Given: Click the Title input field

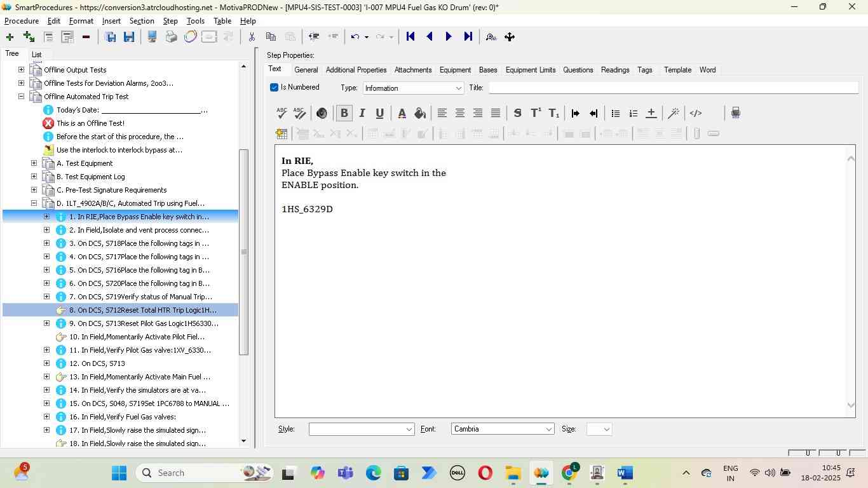Looking at the screenshot, I should point(673,88).
